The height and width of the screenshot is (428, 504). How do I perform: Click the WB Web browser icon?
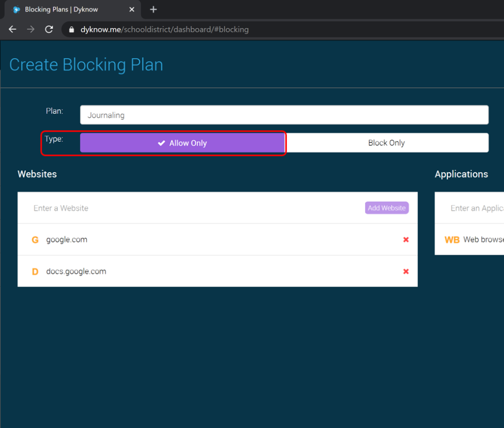452,240
